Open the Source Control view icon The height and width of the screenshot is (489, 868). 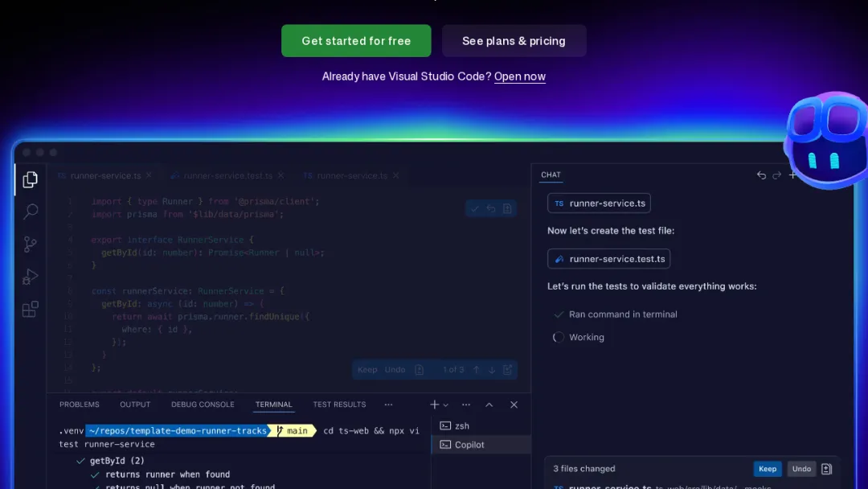[x=31, y=244]
